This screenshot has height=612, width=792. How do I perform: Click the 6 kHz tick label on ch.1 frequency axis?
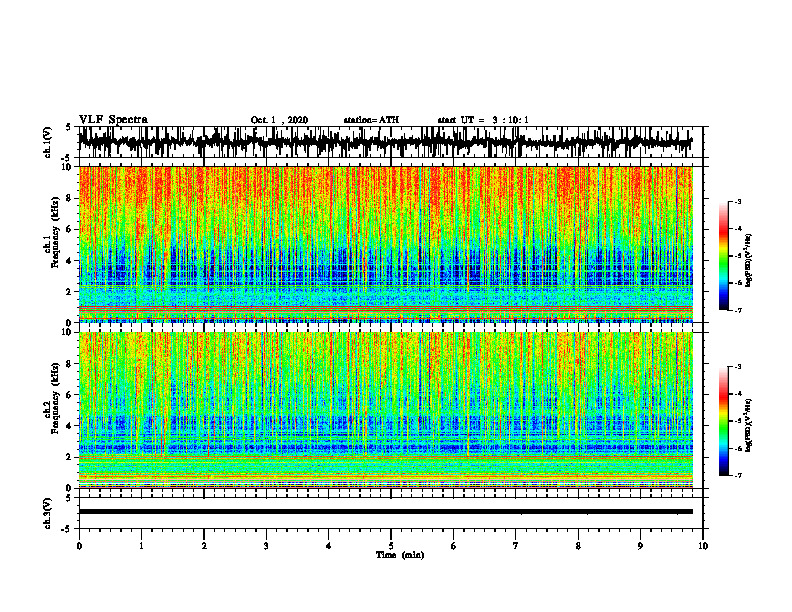pos(70,229)
